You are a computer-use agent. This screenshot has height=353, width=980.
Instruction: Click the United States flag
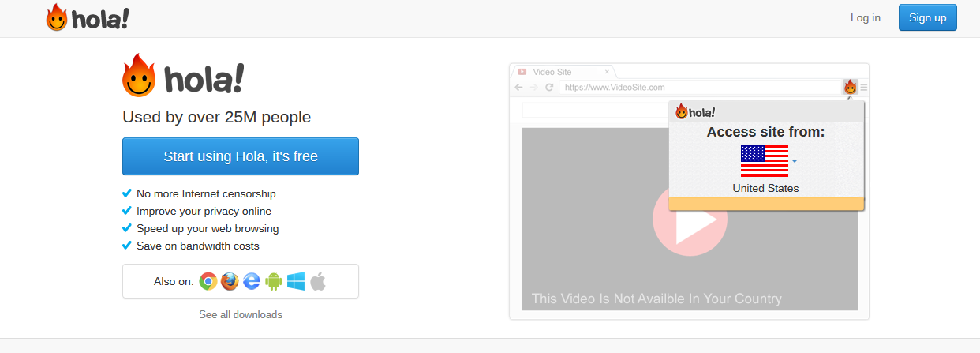pos(765,161)
